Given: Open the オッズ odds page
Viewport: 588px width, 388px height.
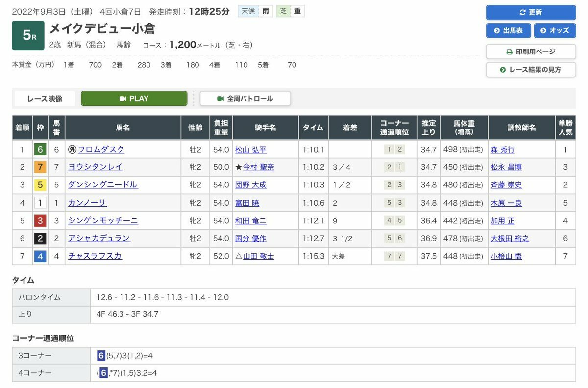Looking at the screenshot, I should pos(555,30).
